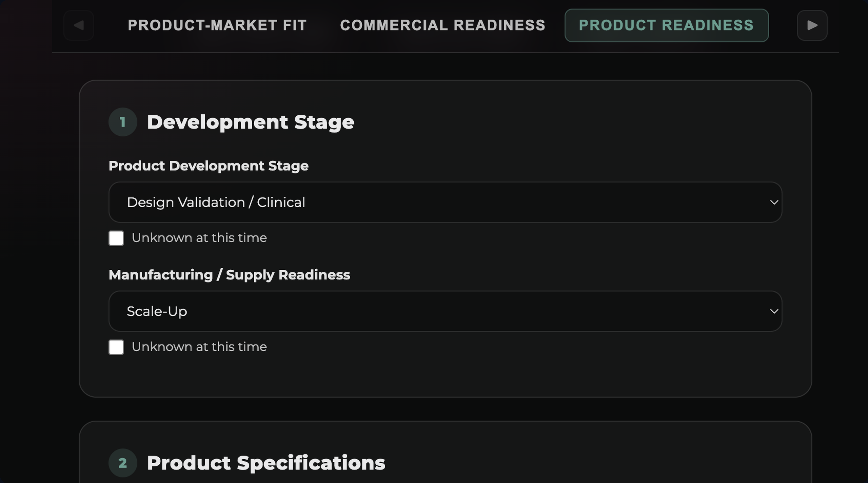Check Unknown box under Product Development Stage
Screen dimensions: 868x483
(116, 238)
